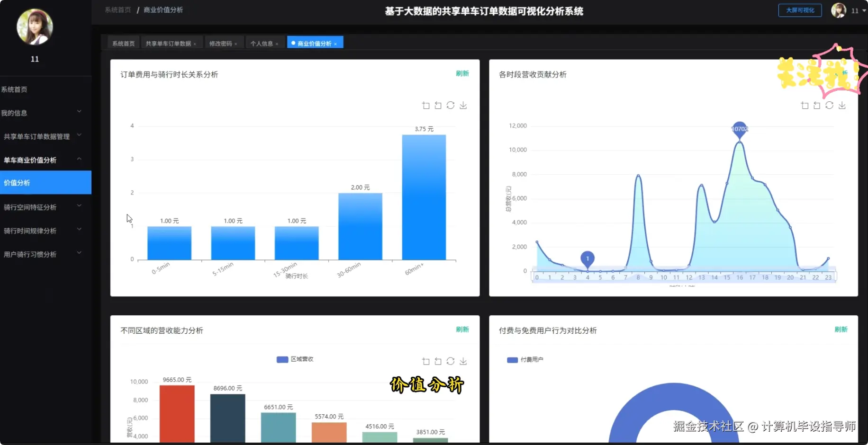The height and width of the screenshot is (445, 868).
Task: Open 系统首页 in the sidebar
Action: [45, 89]
